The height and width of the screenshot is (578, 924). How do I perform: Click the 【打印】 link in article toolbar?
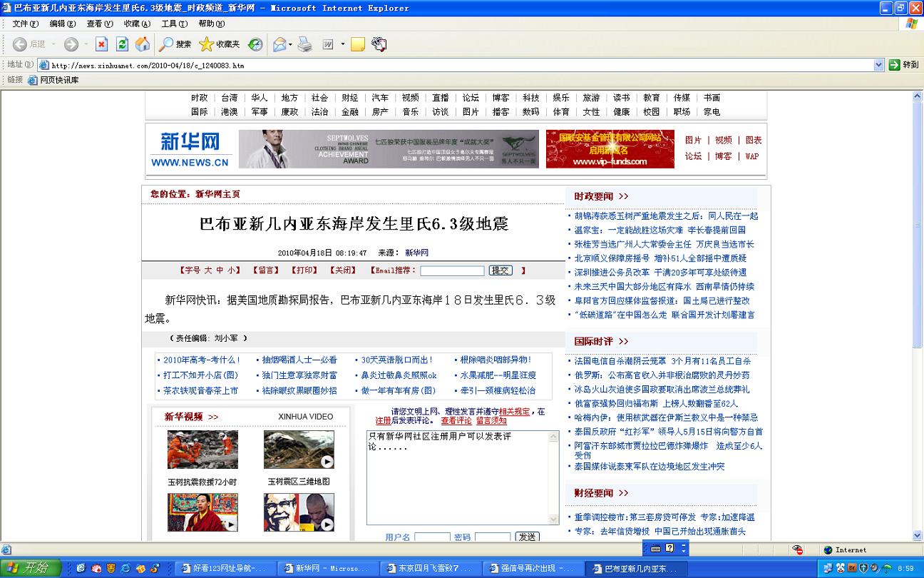304,270
